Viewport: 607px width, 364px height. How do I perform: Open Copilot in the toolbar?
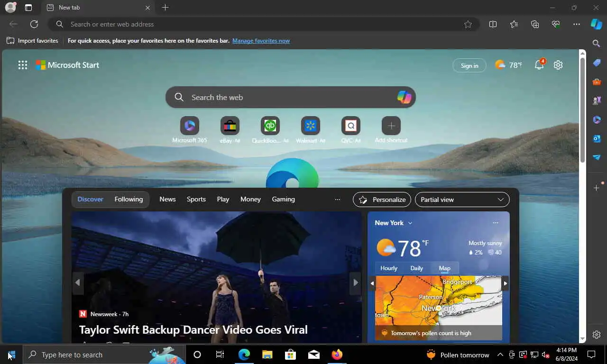click(x=597, y=24)
